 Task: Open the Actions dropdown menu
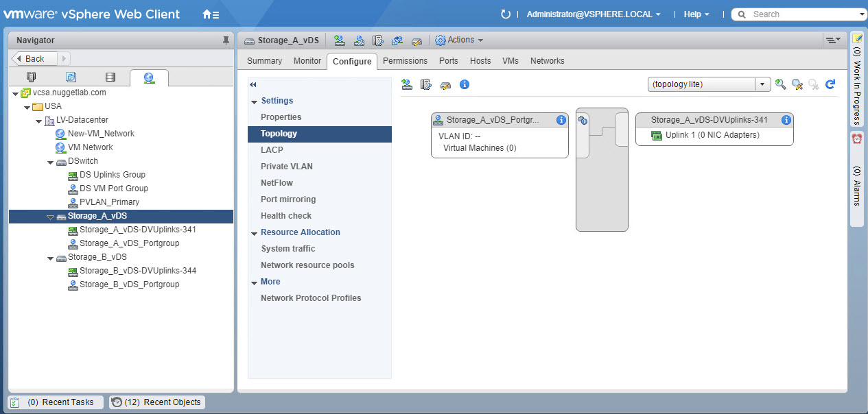pos(459,40)
